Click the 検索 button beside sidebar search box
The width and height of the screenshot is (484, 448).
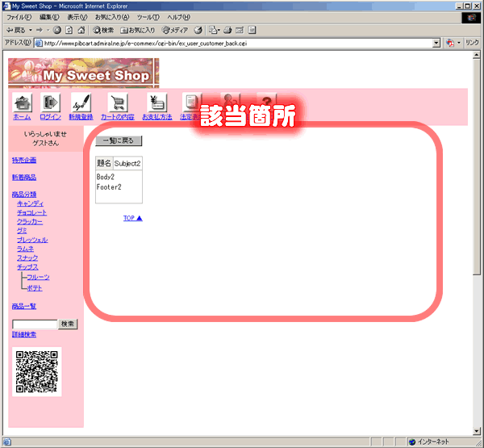tap(69, 324)
